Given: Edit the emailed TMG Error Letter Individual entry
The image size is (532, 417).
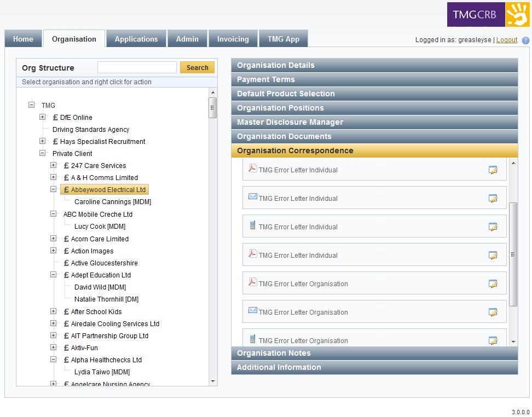Looking at the screenshot, I should tap(493, 199).
